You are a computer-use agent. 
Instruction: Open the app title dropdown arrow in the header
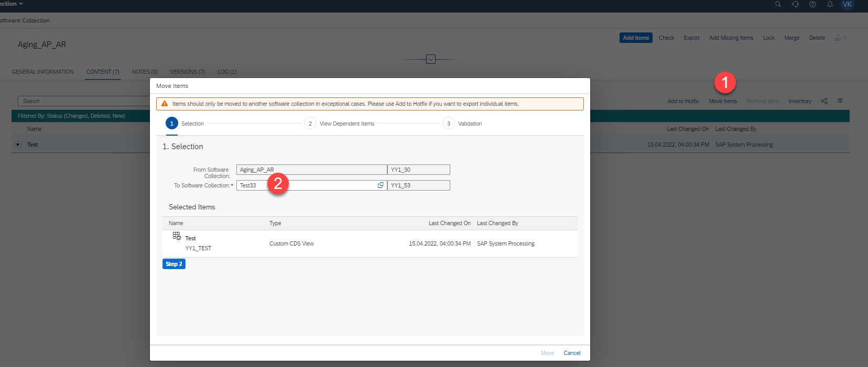point(20,4)
